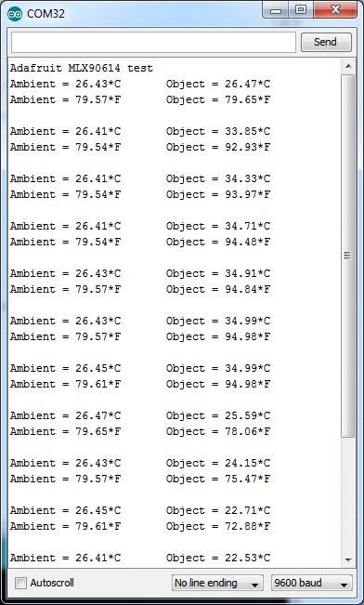The height and width of the screenshot is (605, 364).
Task: Click the scrollbar up arrow
Action: coord(348,66)
